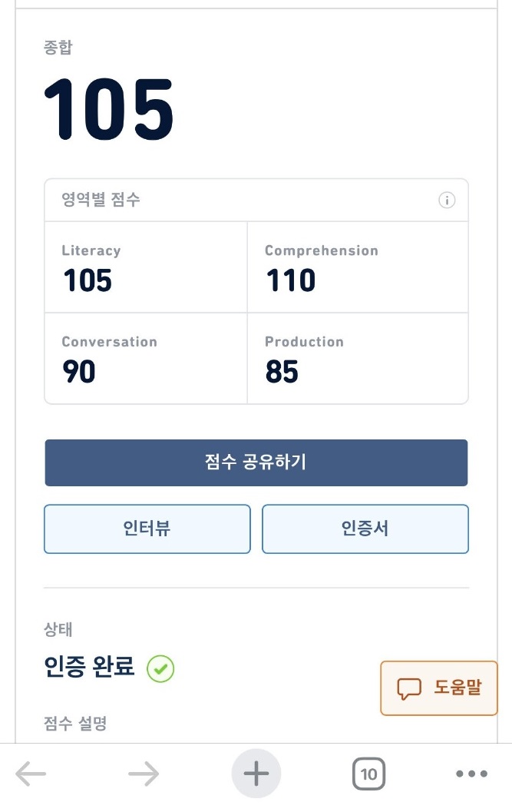This screenshot has width=512, height=812.
Task: Tap the browser forward arrow
Action: (x=144, y=774)
